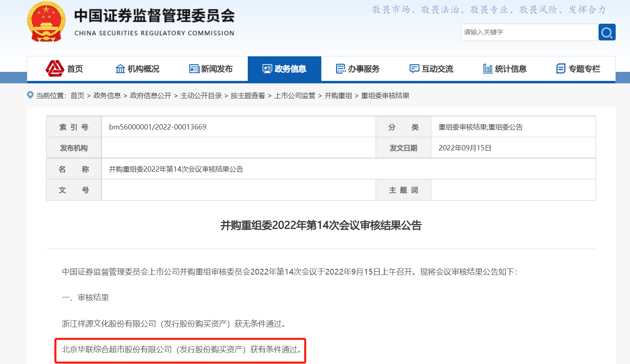This screenshot has width=630, height=364.
Task: Open the 办事服务 navigation tab
Action: coord(358,69)
